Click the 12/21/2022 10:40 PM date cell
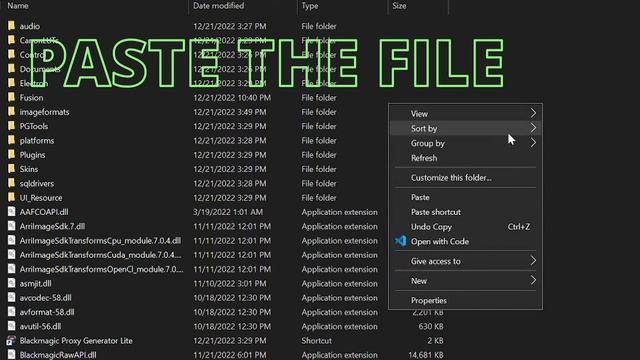Screen dimensions: 640x360 point(232,98)
